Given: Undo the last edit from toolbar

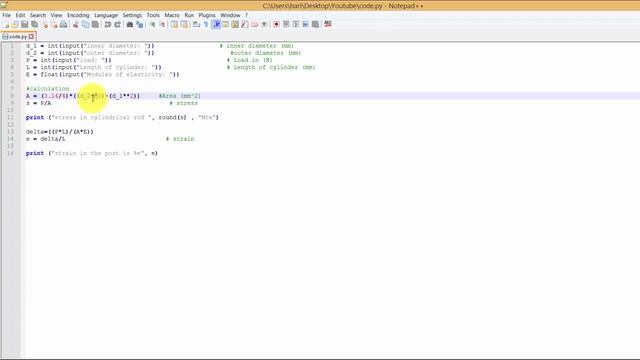Looking at the screenshot, I should click(x=108, y=24).
